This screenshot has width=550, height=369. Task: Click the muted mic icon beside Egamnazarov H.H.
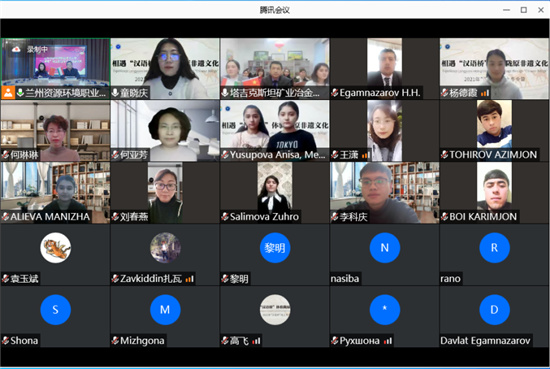[335, 93]
